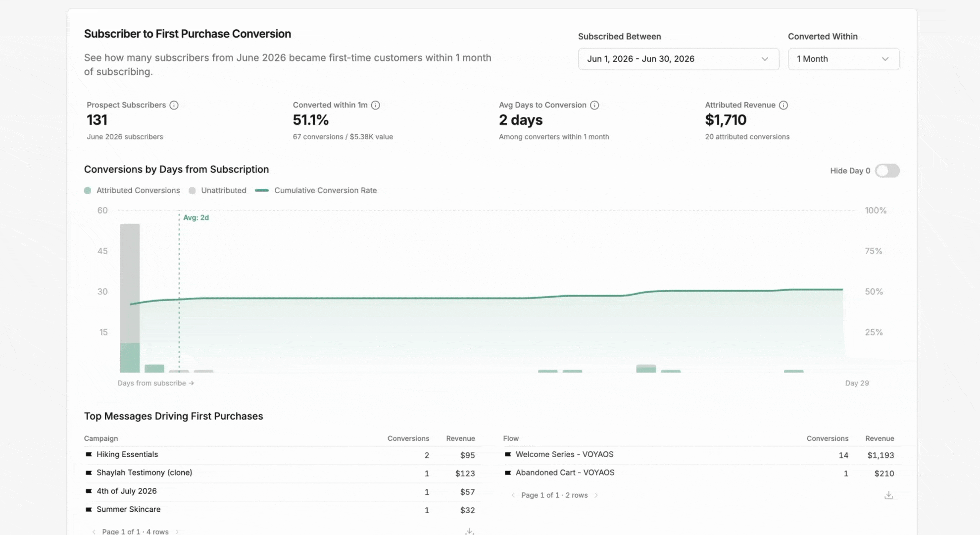Screen dimensions: 980x535
Task: Click the Hiking Essentials campaign icon
Action: click(89, 454)
